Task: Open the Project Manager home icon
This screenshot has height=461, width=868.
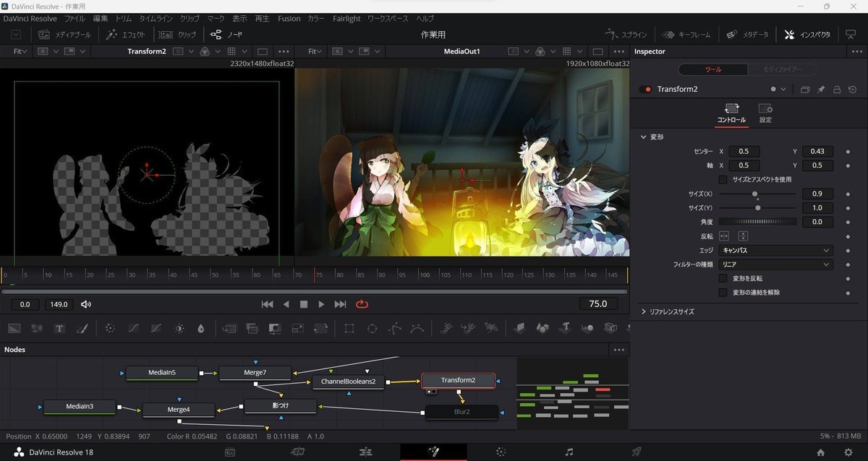Action: [x=820, y=452]
